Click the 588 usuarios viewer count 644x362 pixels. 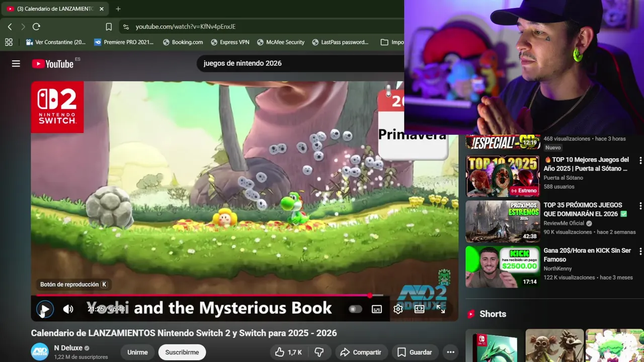pos(559,187)
